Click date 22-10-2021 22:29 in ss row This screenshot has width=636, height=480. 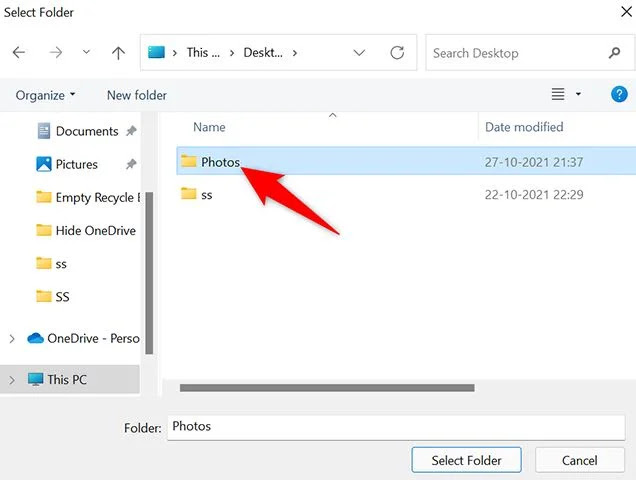[534, 195]
